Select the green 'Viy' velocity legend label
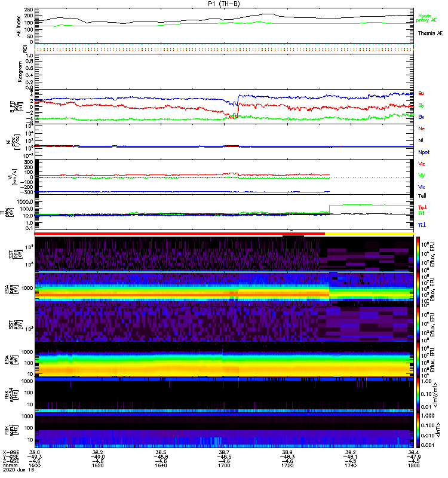This screenshot has height=478, width=448. 422,175
